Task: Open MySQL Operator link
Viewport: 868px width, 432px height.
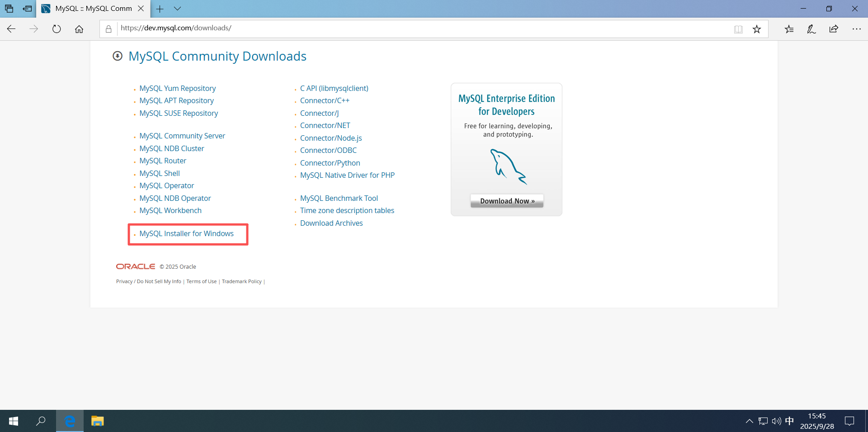Action: click(x=167, y=185)
